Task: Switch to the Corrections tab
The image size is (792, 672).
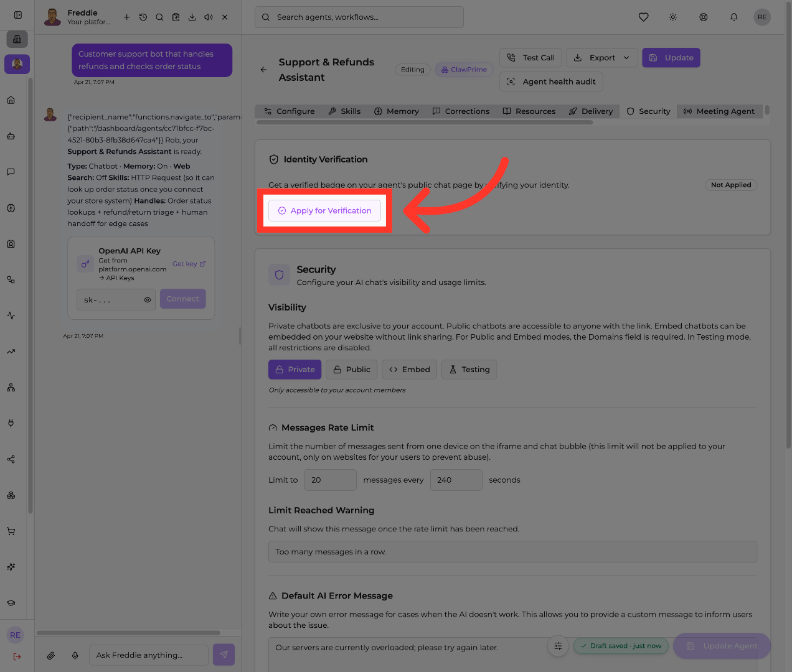Action: 461,111
